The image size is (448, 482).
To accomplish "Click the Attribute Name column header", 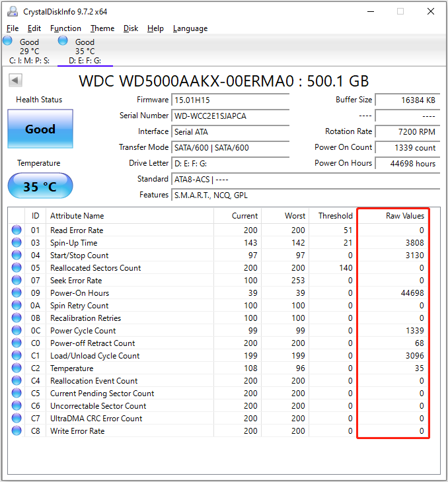I will 130,216.
